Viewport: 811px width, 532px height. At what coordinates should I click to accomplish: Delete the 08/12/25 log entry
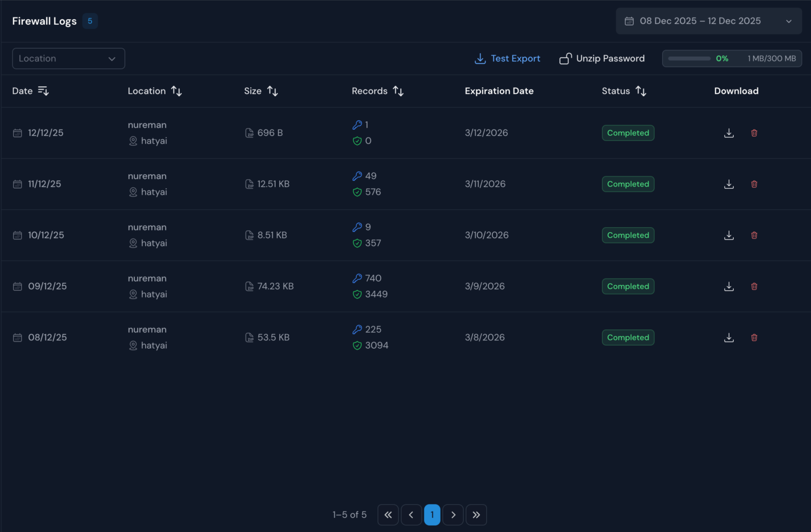click(754, 337)
